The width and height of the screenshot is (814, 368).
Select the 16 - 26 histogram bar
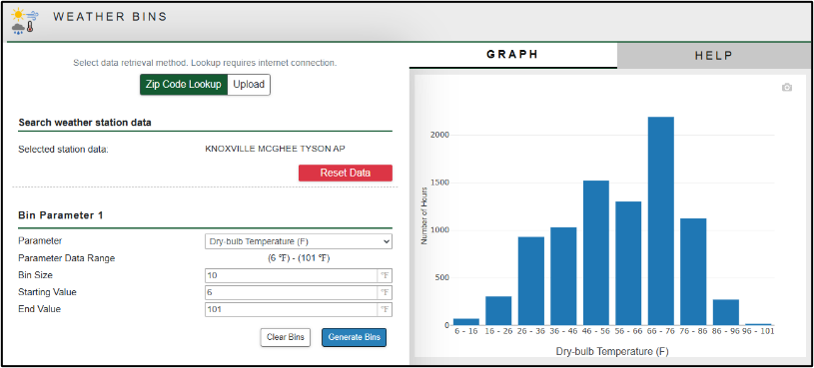[x=498, y=311]
